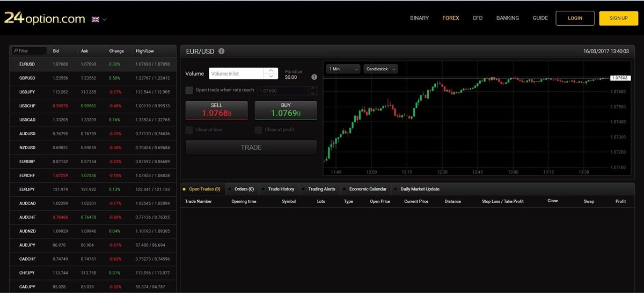Toggle the 'Close at profit' checkbox
Viewport: 644px width, 293px height.
click(x=258, y=130)
